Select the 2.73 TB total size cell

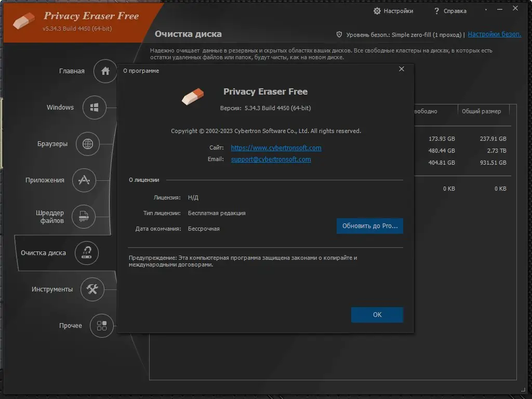coord(497,151)
